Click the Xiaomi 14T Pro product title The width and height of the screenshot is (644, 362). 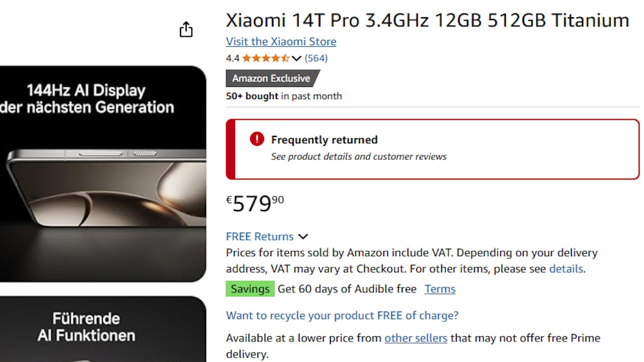pyautogui.click(x=427, y=21)
